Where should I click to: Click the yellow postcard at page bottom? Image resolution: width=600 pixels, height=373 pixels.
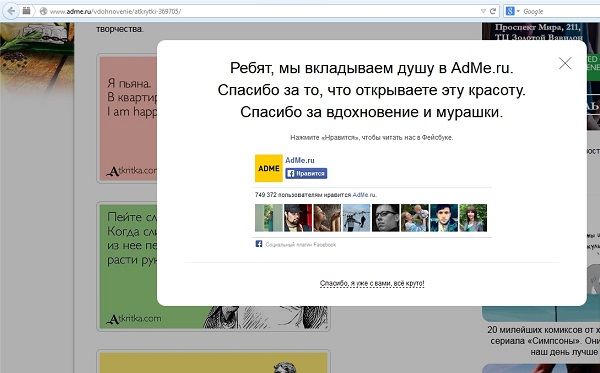point(214,362)
